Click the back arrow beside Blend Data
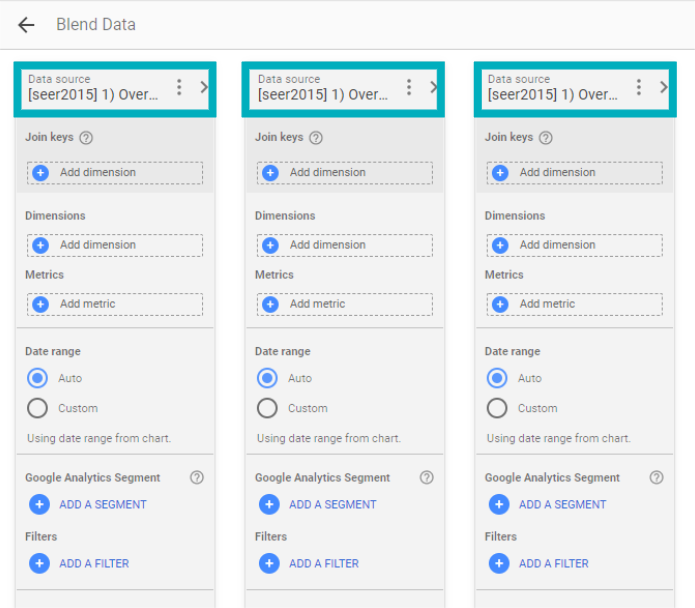The width and height of the screenshot is (695, 608). point(26,25)
